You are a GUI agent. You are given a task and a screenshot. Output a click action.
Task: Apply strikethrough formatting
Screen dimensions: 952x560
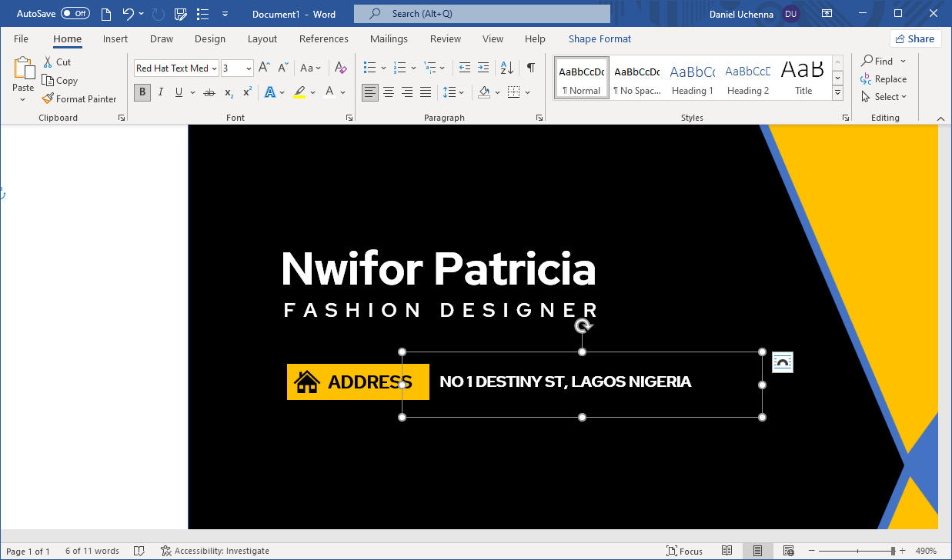coord(209,92)
